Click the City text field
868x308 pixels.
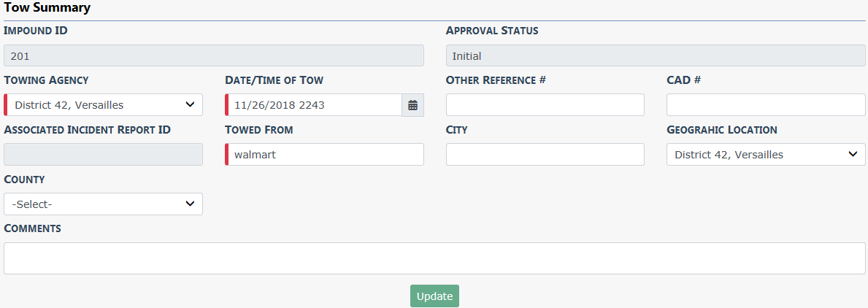545,155
